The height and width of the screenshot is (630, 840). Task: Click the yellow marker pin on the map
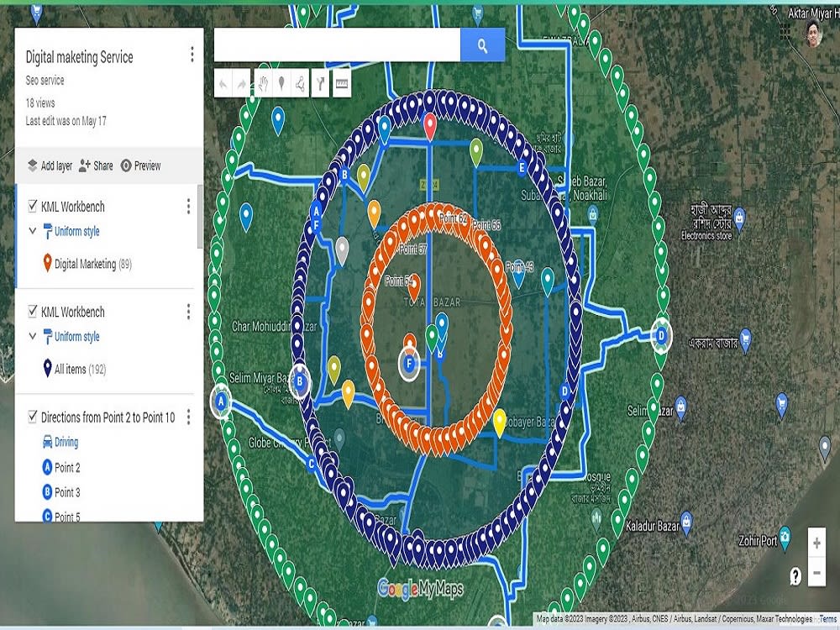(x=499, y=423)
